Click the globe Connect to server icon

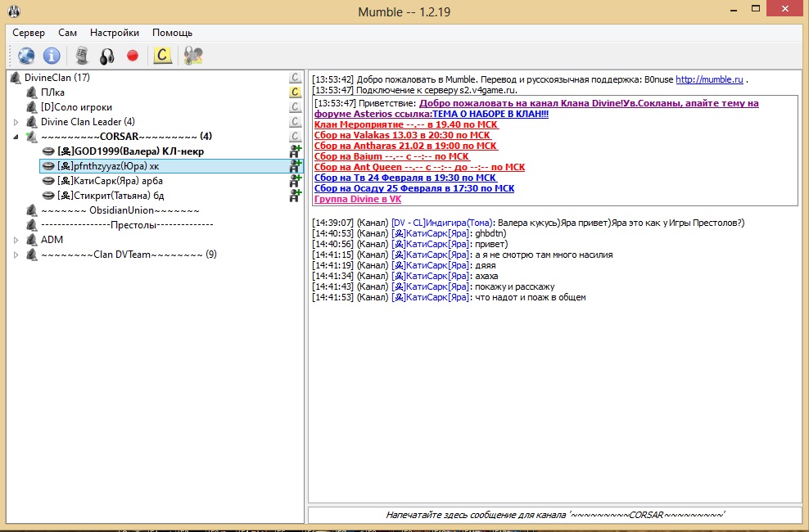pos(26,56)
